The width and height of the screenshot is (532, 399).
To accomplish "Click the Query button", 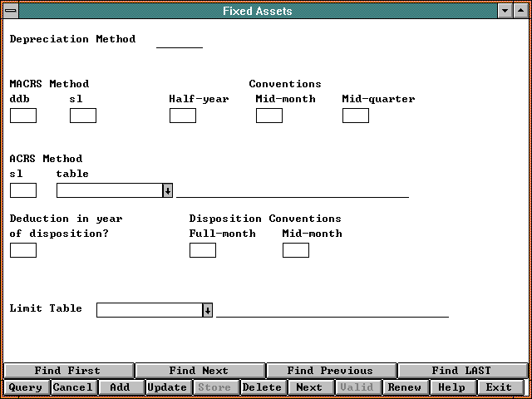I will pos(26,387).
